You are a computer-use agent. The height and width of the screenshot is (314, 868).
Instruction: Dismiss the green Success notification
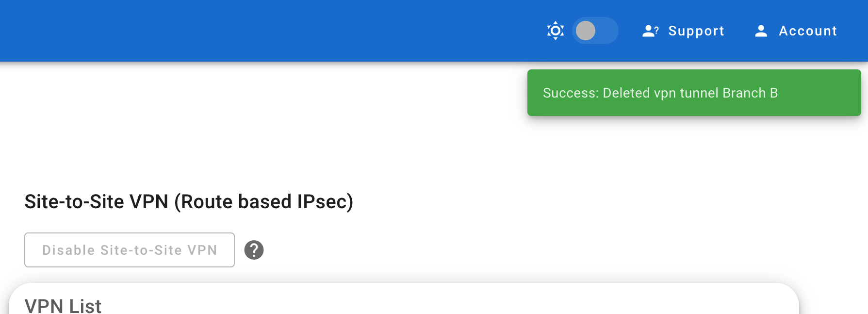pyautogui.click(x=694, y=93)
